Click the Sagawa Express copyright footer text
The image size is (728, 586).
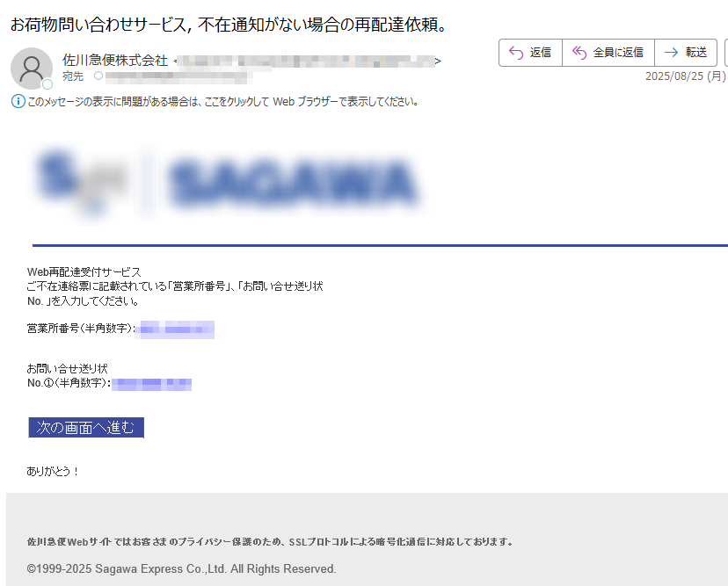click(x=181, y=568)
